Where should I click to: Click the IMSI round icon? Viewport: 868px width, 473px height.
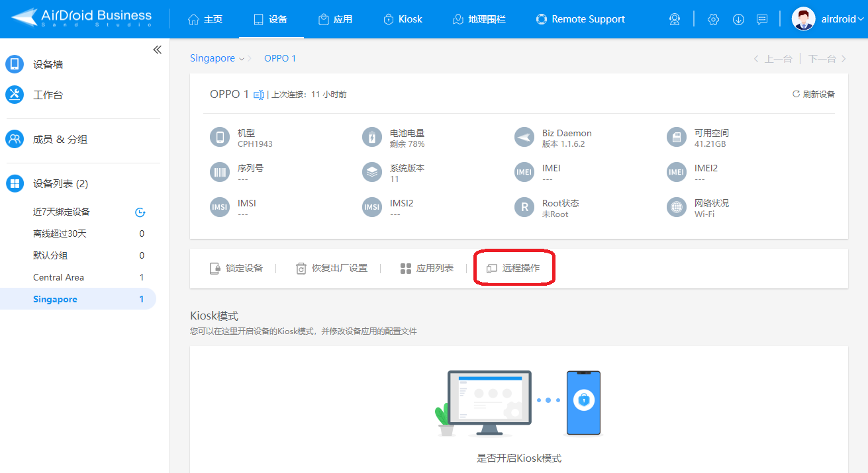pyautogui.click(x=219, y=208)
